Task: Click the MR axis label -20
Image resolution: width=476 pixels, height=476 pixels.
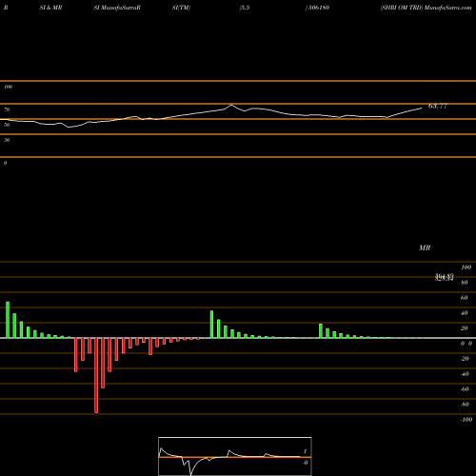Action: point(465,359)
